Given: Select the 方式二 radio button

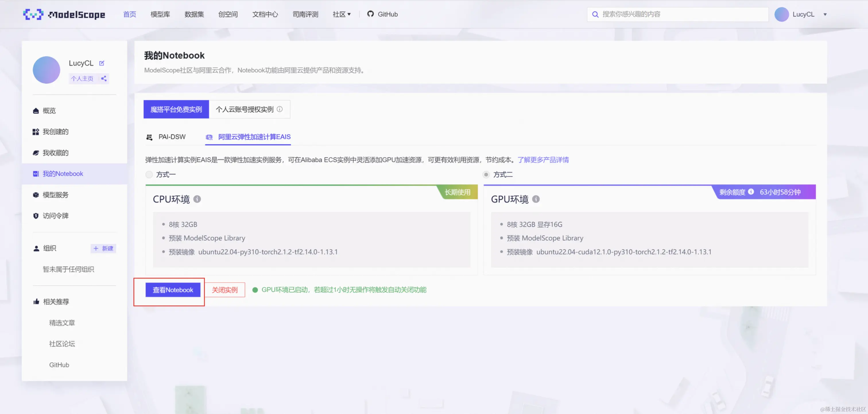Looking at the screenshot, I should pyautogui.click(x=486, y=174).
